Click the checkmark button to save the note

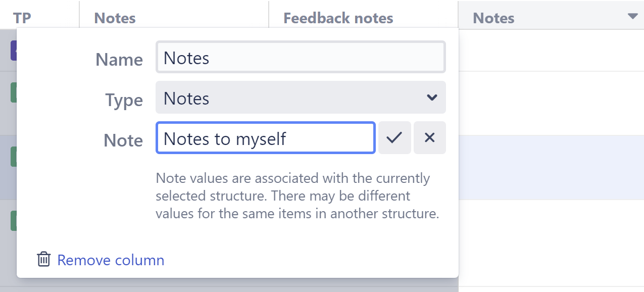(394, 137)
